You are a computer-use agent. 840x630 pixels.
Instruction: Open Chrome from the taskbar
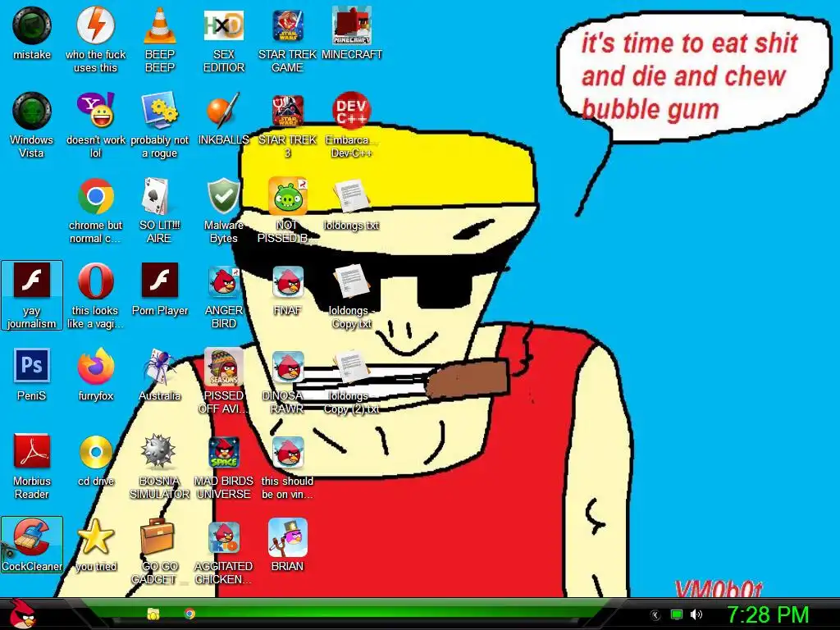(x=189, y=614)
